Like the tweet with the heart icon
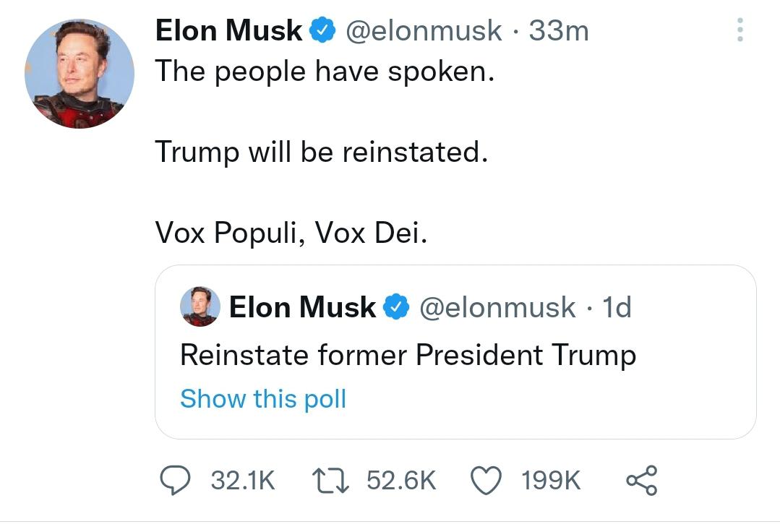Screen dimensions: 780x532 click(x=487, y=481)
